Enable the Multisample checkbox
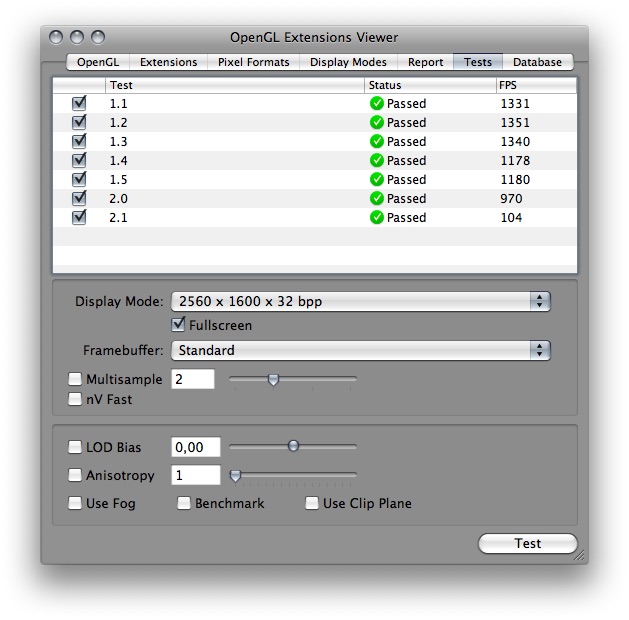This screenshot has height=620, width=629. tap(75, 379)
